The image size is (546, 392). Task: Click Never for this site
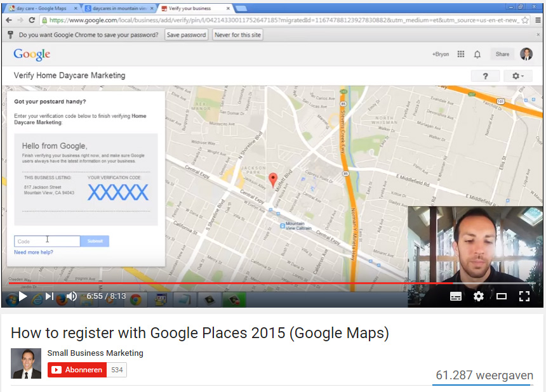pos(237,35)
